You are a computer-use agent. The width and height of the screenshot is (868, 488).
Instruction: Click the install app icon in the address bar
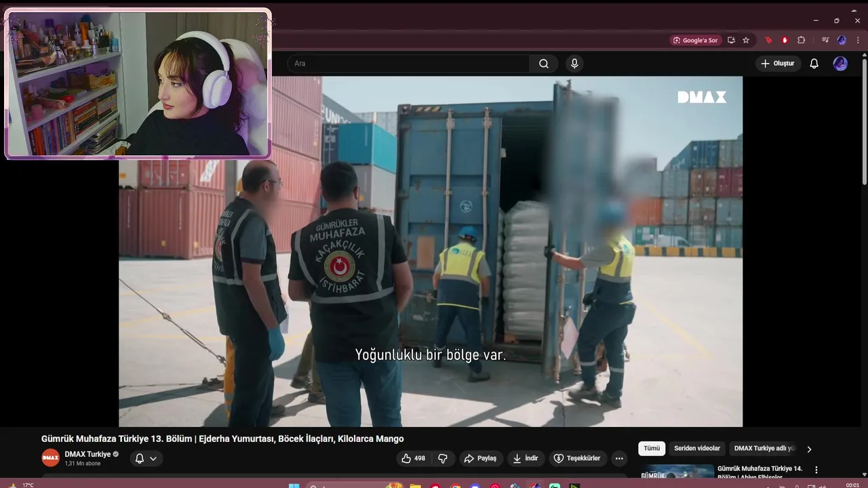pos(731,40)
